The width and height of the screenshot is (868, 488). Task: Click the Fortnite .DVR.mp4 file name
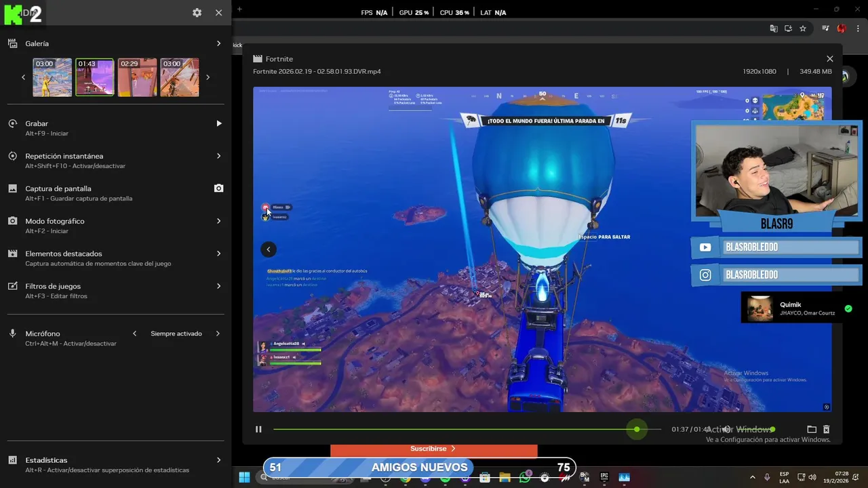317,71
